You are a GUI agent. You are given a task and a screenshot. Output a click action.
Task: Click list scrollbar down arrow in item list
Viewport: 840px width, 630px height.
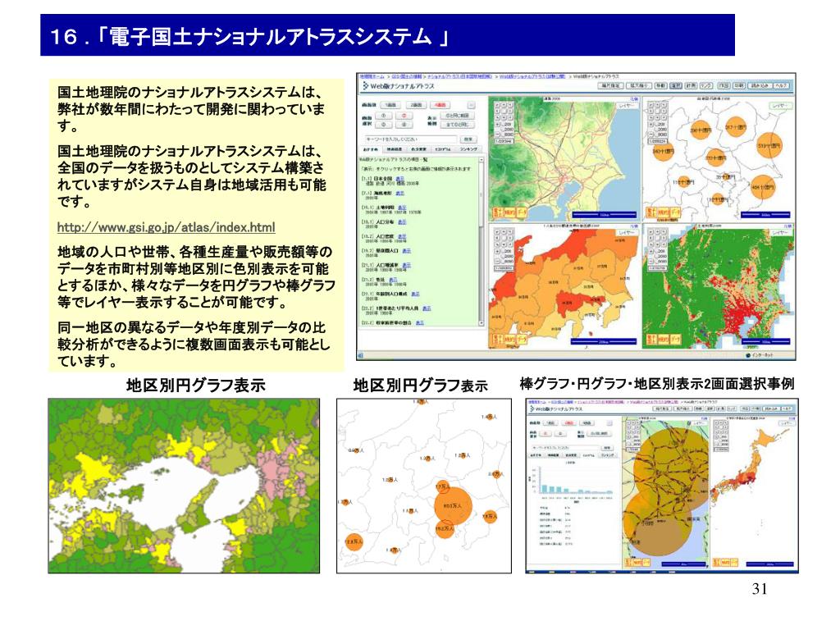(481, 323)
